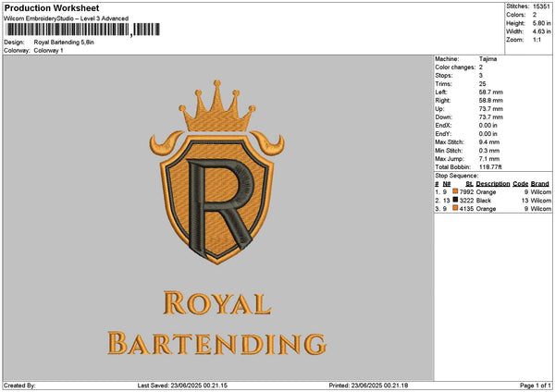Click the left horn of the shield
555x392 pixels.
click(162, 142)
